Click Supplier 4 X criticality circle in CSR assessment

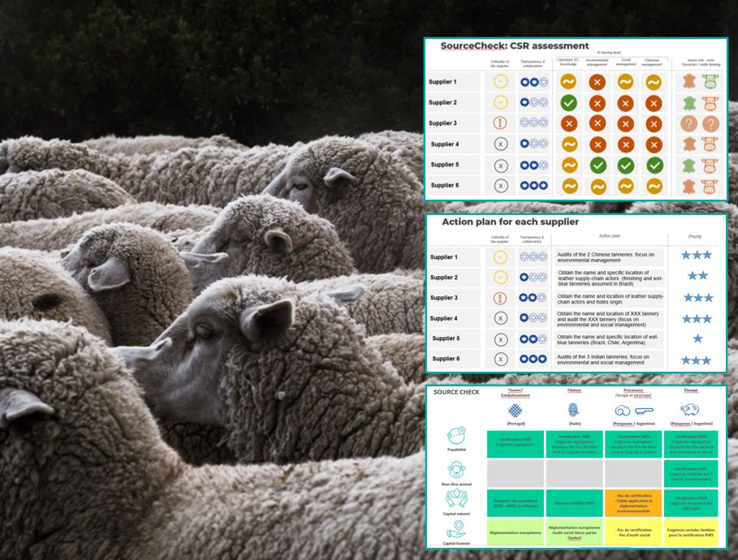tap(501, 144)
